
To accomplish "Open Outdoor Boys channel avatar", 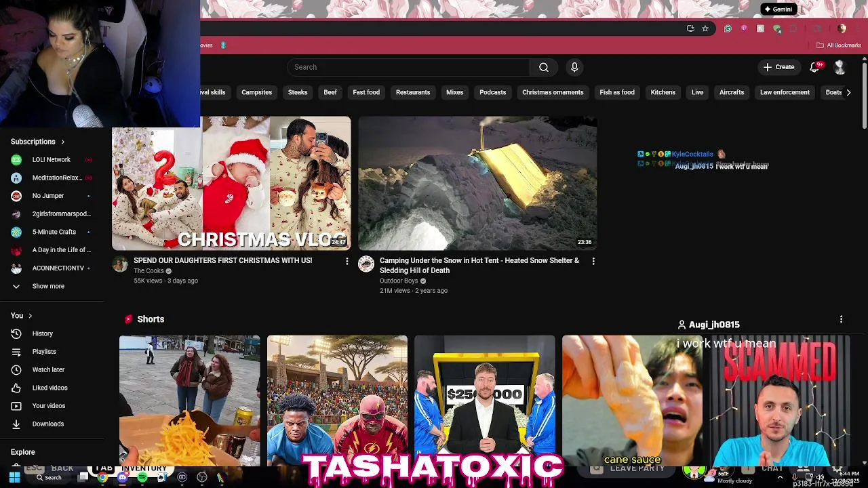I will click(x=366, y=264).
